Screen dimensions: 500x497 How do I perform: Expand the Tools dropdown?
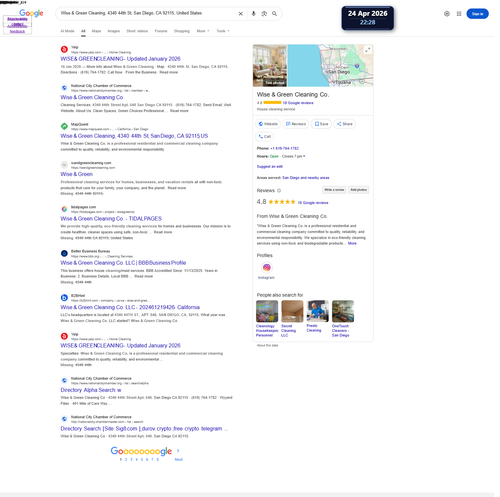pyautogui.click(x=223, y=31)
